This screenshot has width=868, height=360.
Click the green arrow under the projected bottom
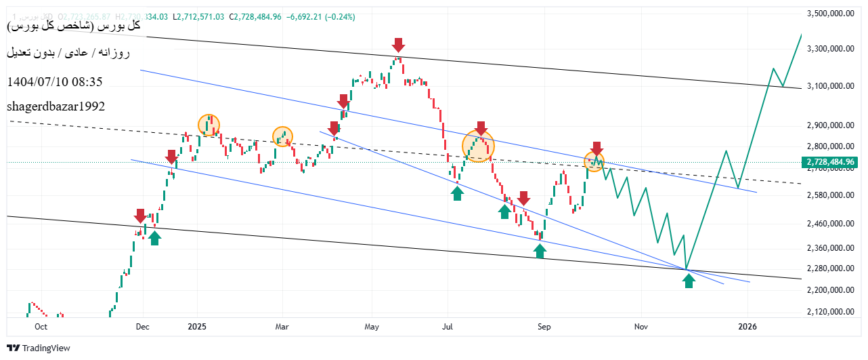[x=689, y=281]
